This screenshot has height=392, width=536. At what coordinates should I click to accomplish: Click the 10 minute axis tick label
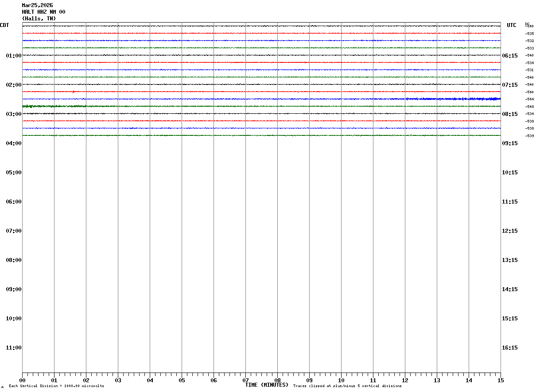point(341,380)
